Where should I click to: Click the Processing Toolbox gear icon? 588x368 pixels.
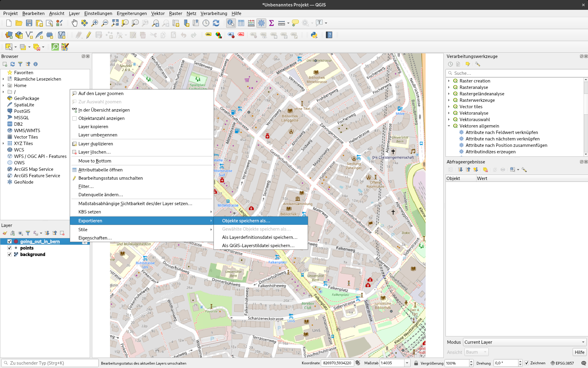(x=261, y=23)
